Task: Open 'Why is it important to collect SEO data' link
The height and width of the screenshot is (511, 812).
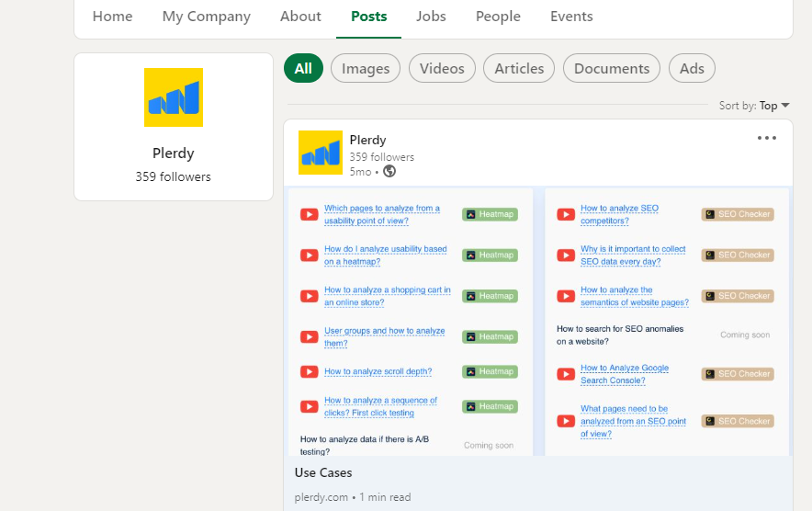Action: pyautogui.click(x=633, y=255)
